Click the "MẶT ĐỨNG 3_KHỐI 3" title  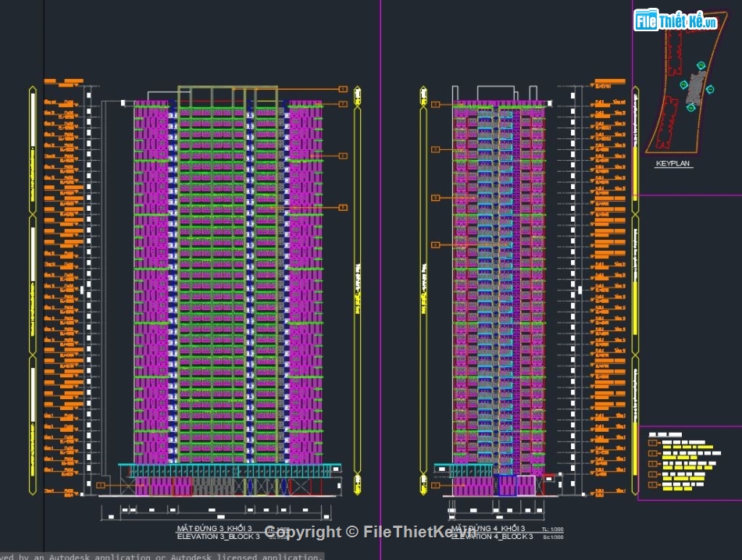pos(214,528)
